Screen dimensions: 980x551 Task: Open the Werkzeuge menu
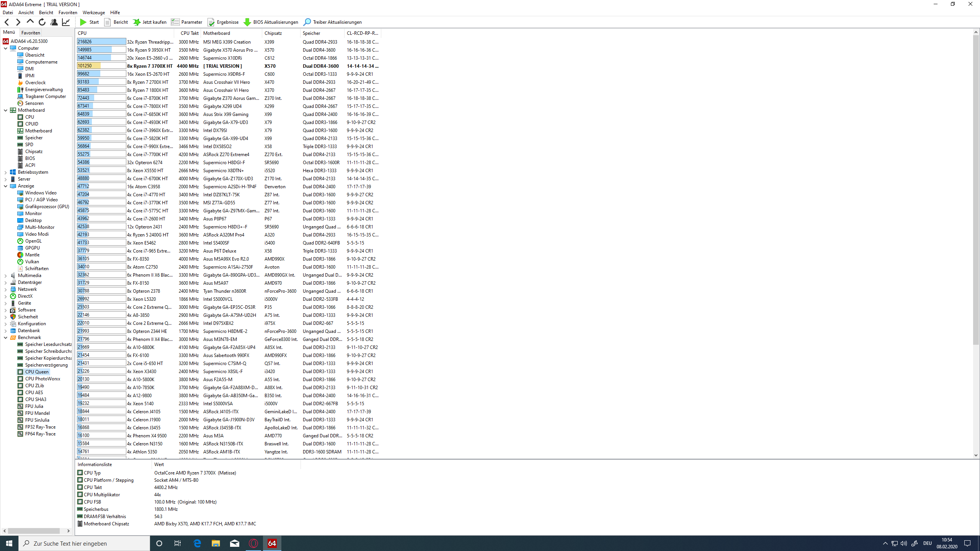pos(93,13)
